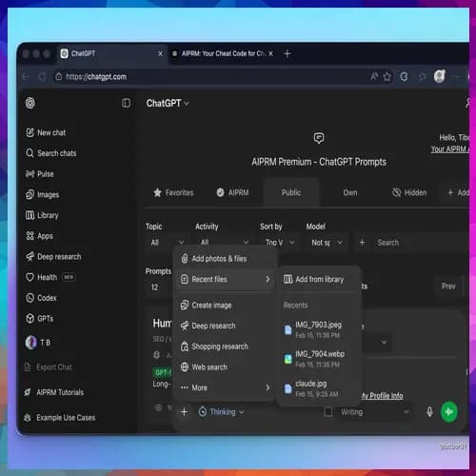Open Apps in the sidebar
Image resolution: width=476 pixels, height=476 pixels.
(x=39, y=236)
